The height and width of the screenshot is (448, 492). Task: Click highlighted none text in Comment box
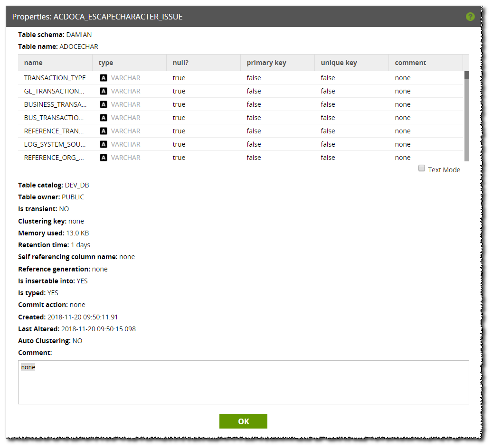(28, 367)
